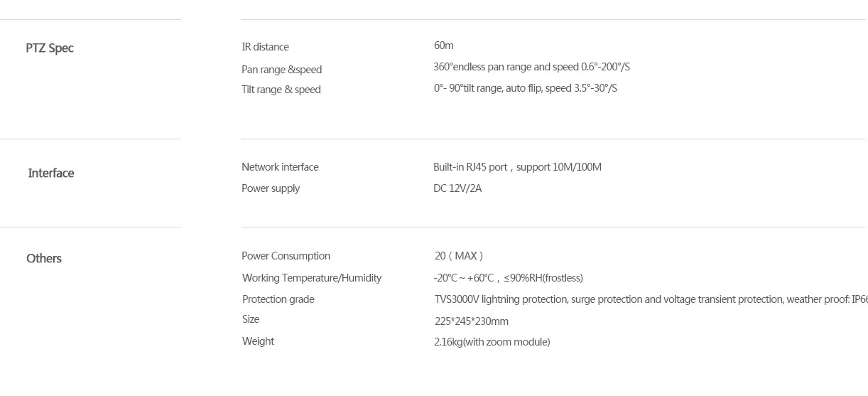Select the PTZ Spec section heading

pyautogui.click(x=50, y=48)
